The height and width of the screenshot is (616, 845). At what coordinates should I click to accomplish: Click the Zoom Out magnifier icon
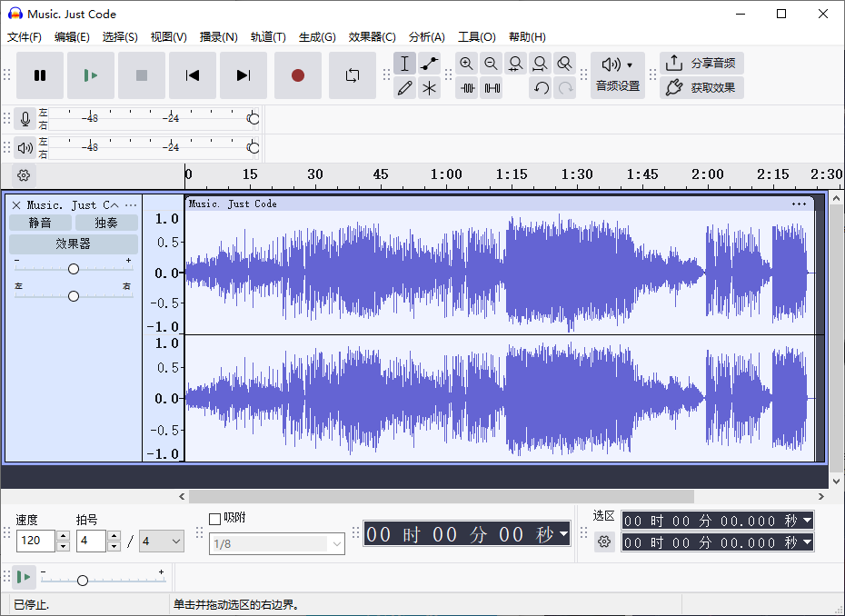(x=491, y=64)
